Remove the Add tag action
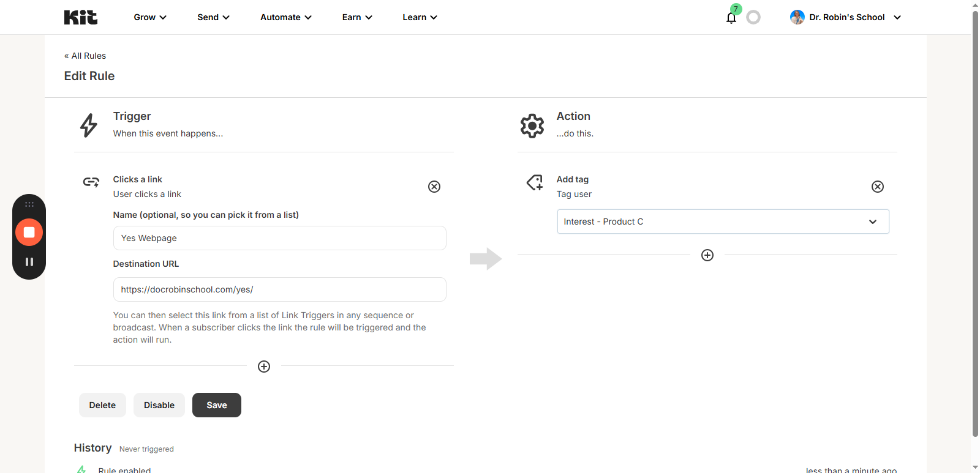980x473 pixels. pos(877,187)
